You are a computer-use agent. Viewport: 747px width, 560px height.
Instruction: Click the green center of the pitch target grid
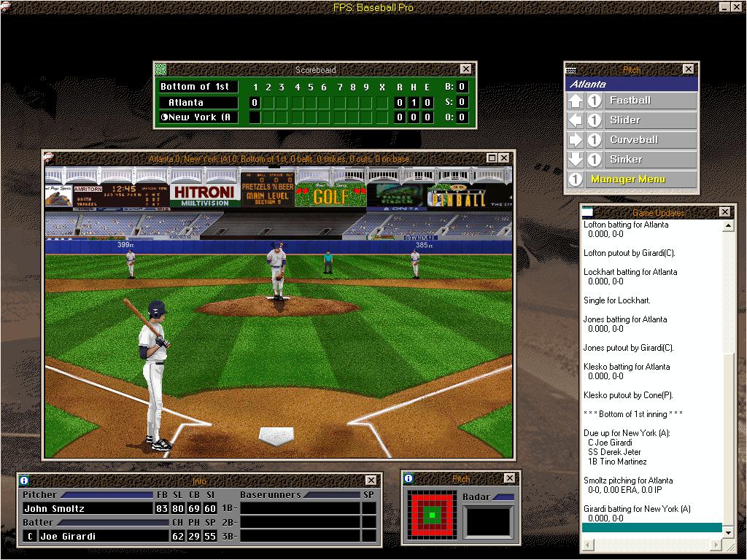click(432, 514)
